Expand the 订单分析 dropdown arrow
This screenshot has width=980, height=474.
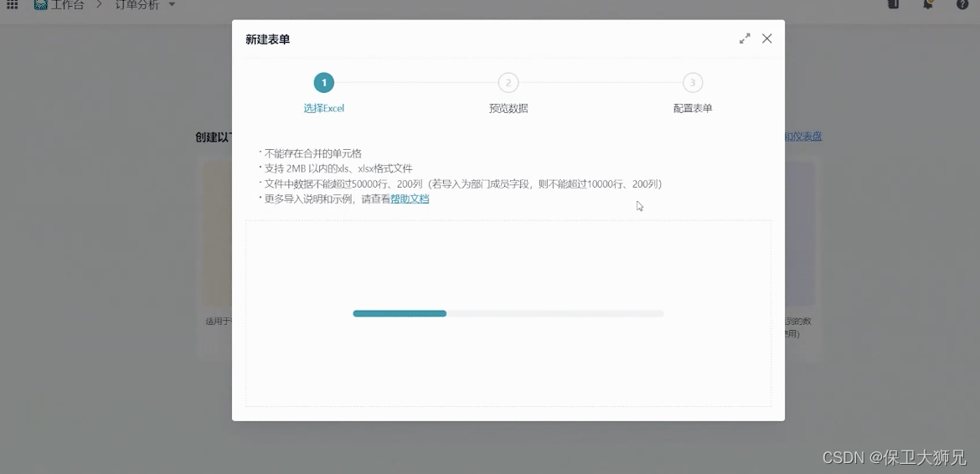tap(172, 4)
